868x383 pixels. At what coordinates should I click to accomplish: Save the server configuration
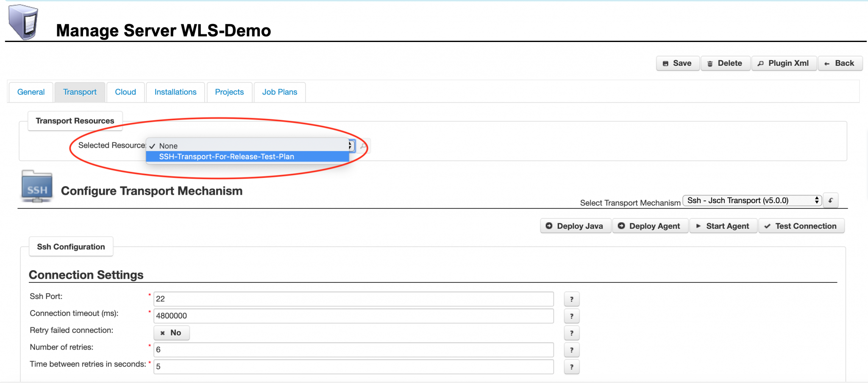tap(678, 63)
